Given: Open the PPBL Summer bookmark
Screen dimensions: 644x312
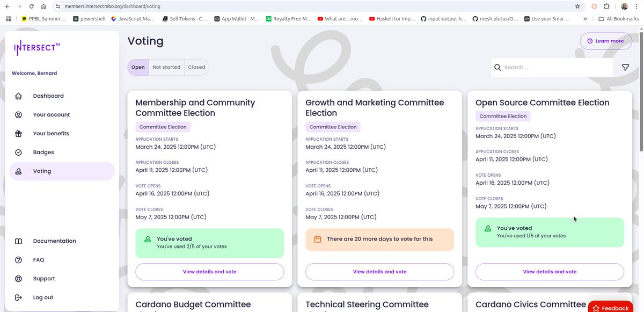Looking at the screenshot, I should pos(43,19).
